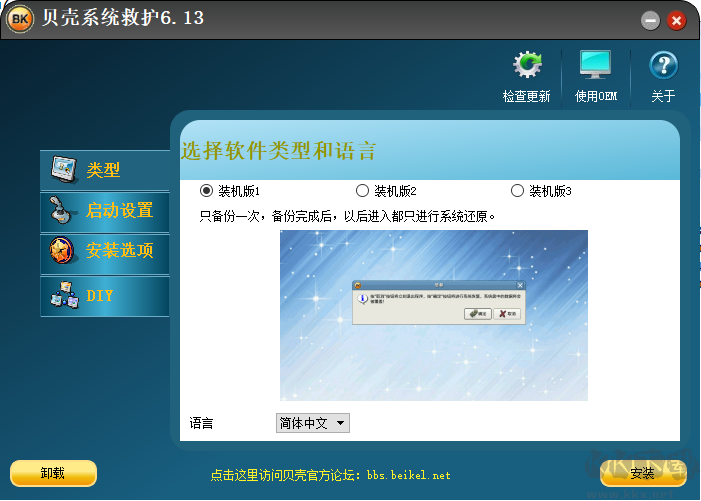Switch to the DIY tab
Image resolution: width=701 pixels, height=501 pixels.
[105, 296]
